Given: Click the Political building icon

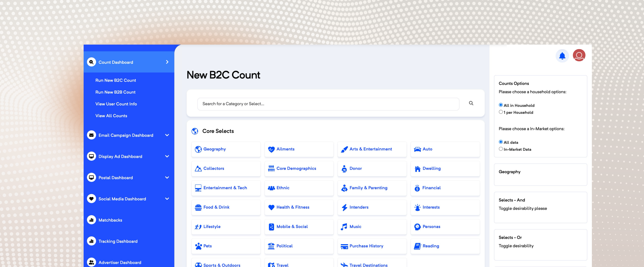Looking at the screenshot, I should [x=271, y=246].
